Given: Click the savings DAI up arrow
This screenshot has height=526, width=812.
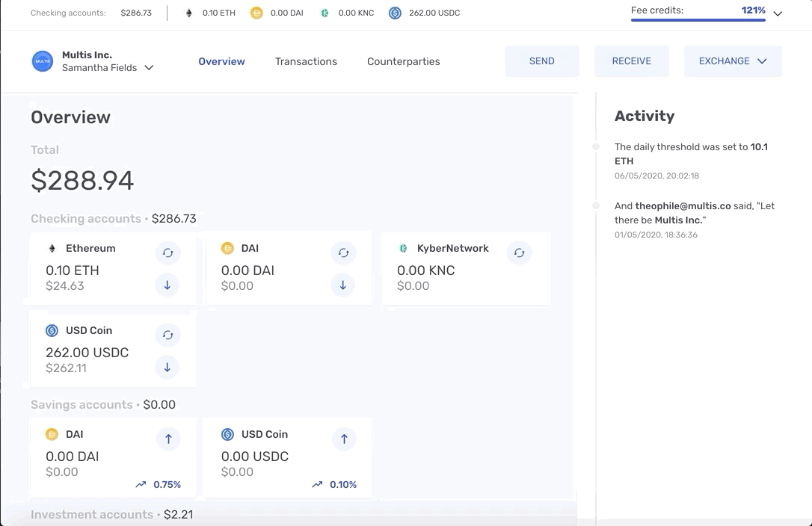Looking at the screenshot, I should 168,439.
